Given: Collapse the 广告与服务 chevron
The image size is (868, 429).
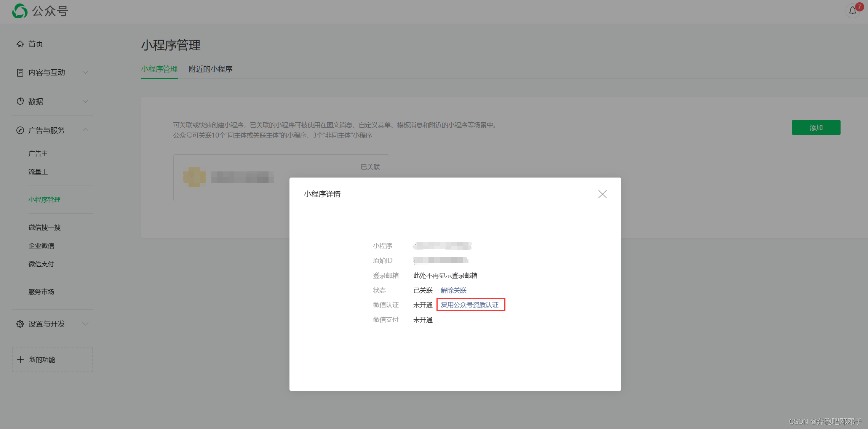Looking at the screenshot, I should click(86, 130).
